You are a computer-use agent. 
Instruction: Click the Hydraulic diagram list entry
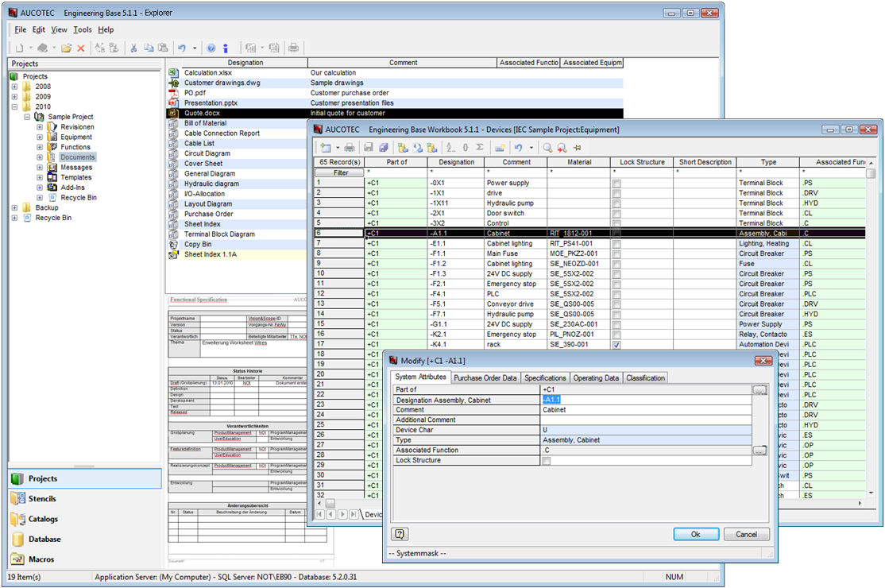(x=211, y=184)
